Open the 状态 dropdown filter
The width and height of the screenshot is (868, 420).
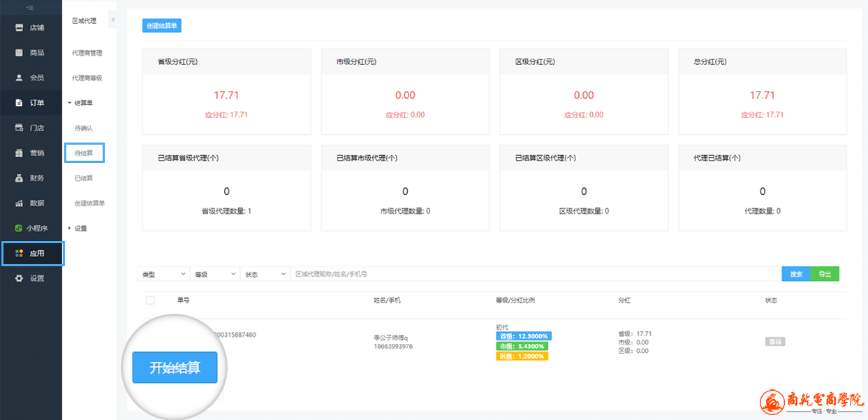point(265,275)
